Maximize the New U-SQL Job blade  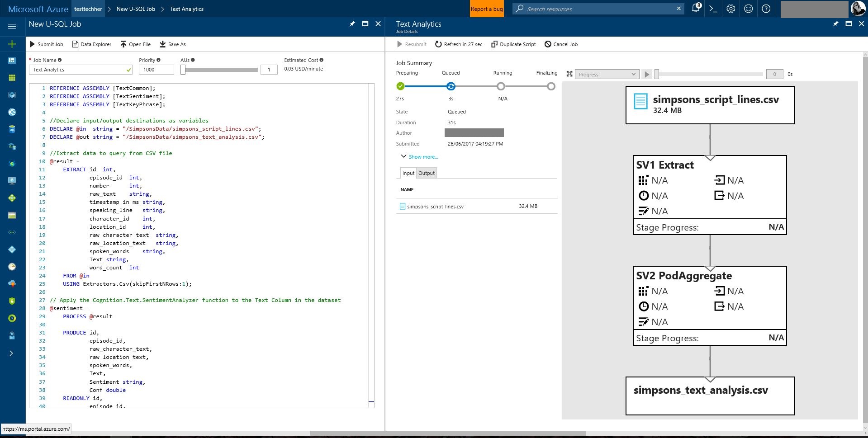click(365, 24)
